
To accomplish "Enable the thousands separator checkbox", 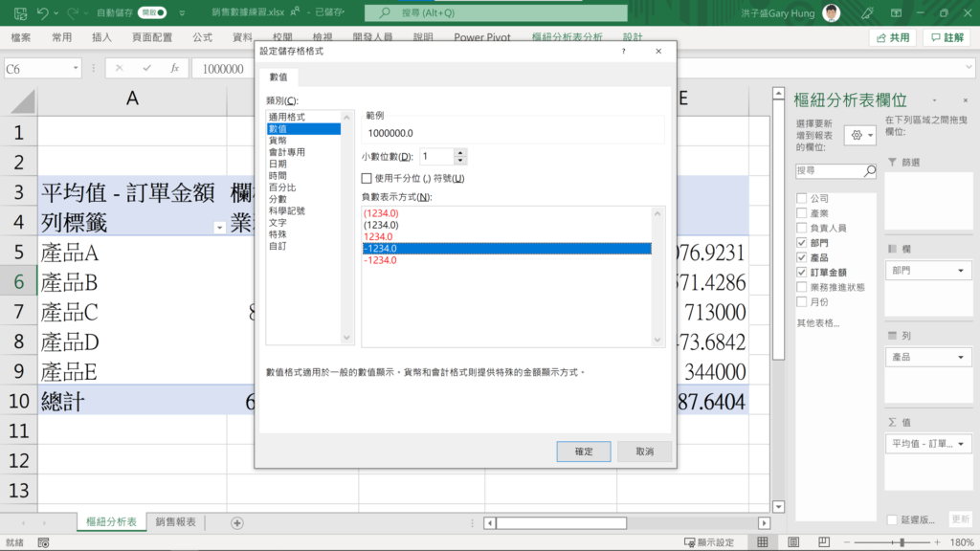I will (x=367, y=178).
